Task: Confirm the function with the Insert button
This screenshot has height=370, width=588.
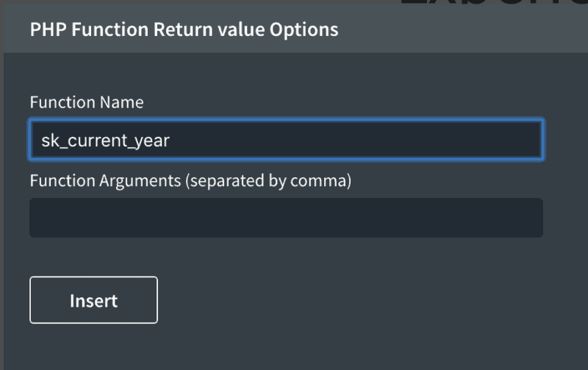Action: point(93,300)
